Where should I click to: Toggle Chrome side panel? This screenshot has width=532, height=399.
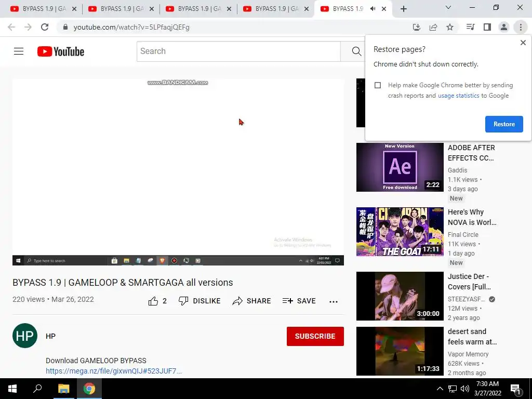coord(487,27)
